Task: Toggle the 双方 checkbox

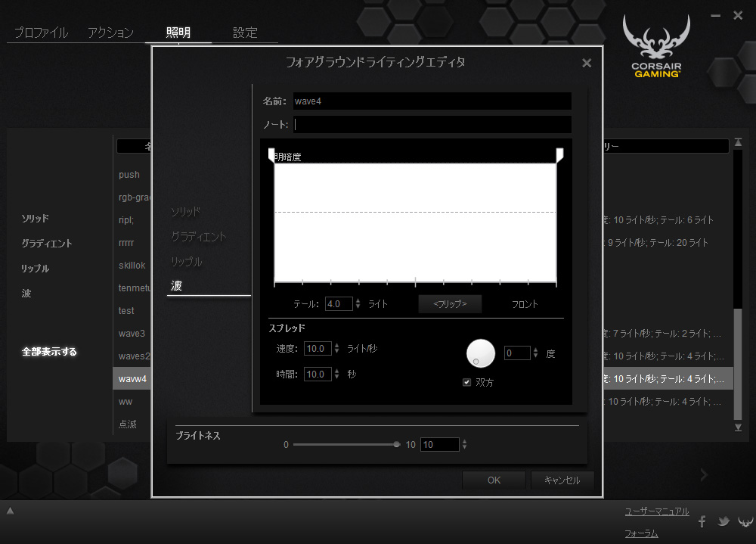Action: point(466,382)
